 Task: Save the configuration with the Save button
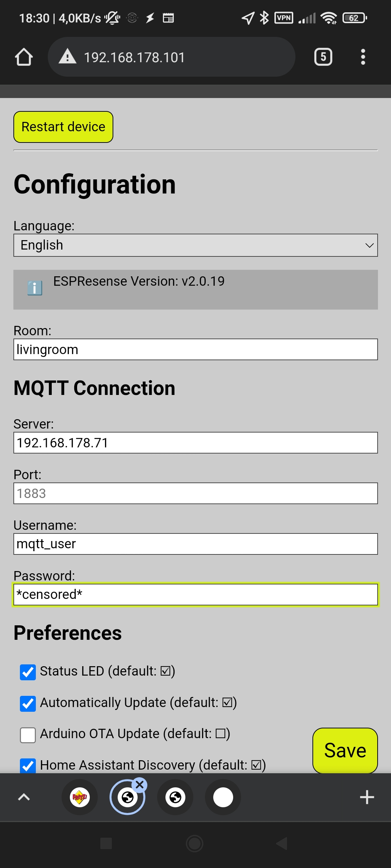(345, 750)
